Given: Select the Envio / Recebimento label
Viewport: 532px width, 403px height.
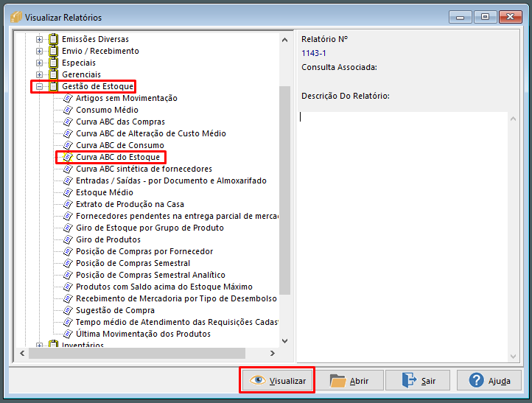Looking at the screenshot, I should click(100, 51).
